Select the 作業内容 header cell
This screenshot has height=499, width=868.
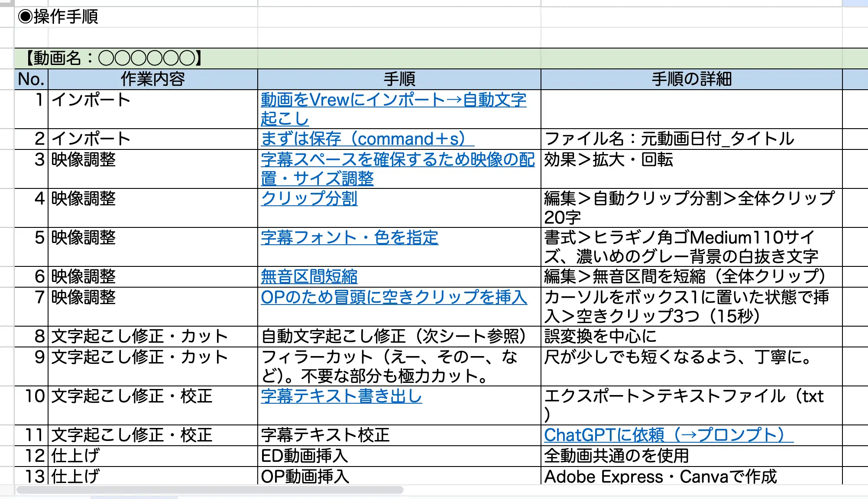(x=152, y=79)
